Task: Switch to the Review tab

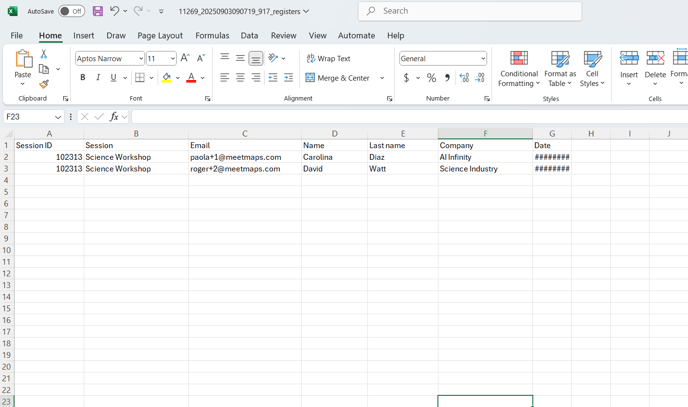Action: tap(283, 36)
